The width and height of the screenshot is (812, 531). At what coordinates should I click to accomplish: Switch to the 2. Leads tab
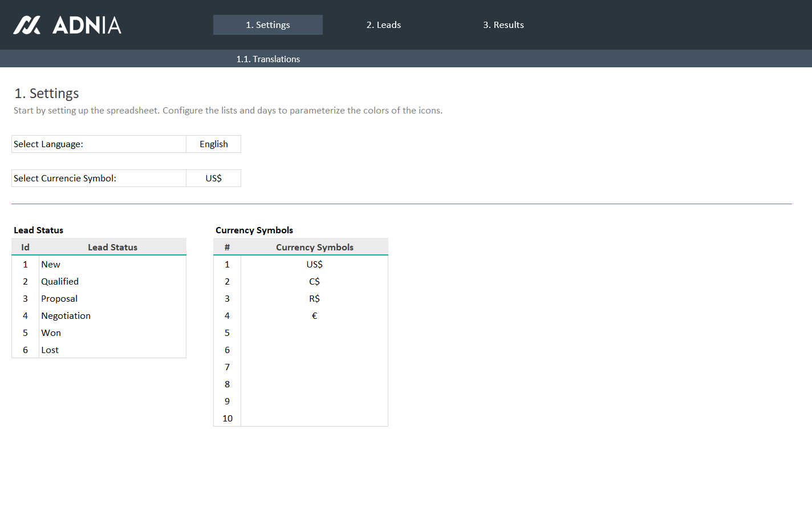click(x=383, y=25)
